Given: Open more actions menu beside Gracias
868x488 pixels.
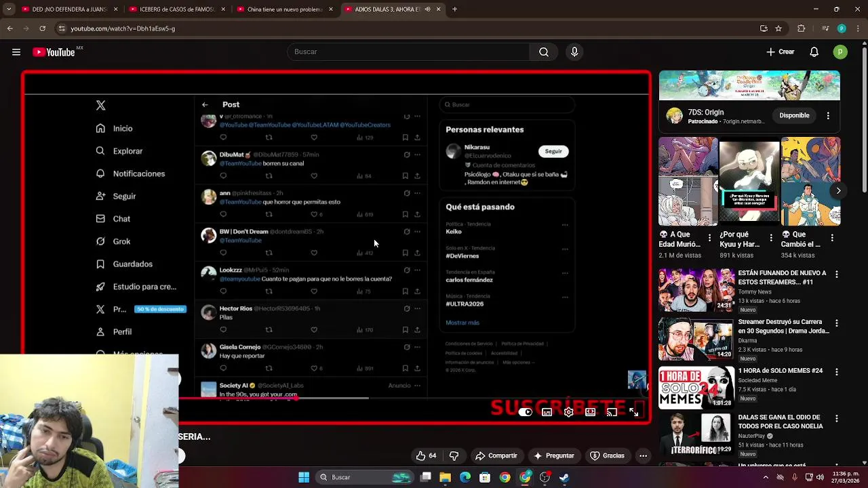Looking at the screenshot, I should [643, 455].
